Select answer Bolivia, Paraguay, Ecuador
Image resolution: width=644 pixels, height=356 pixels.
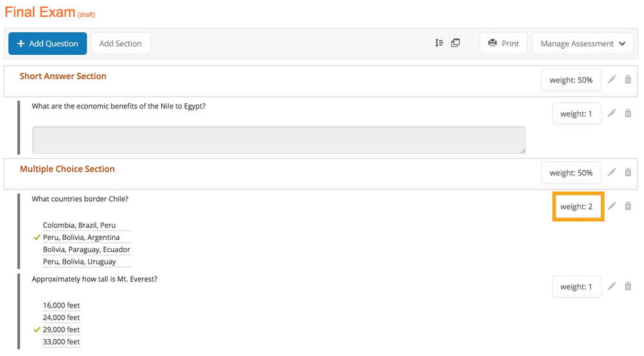pos(86,250)
